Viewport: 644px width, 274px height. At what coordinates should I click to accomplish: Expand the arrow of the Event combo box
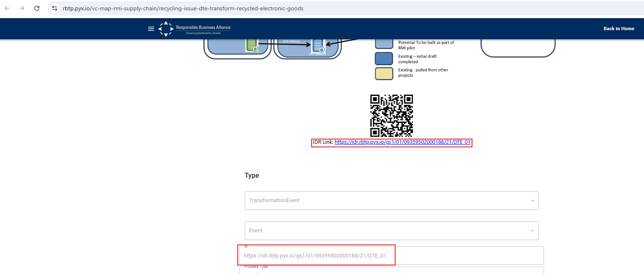point(532,231)
